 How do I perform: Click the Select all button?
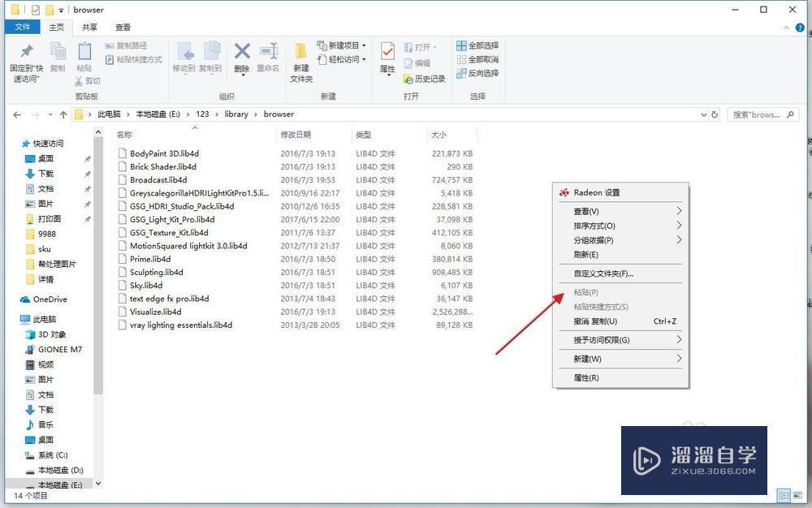pos(477,45)
